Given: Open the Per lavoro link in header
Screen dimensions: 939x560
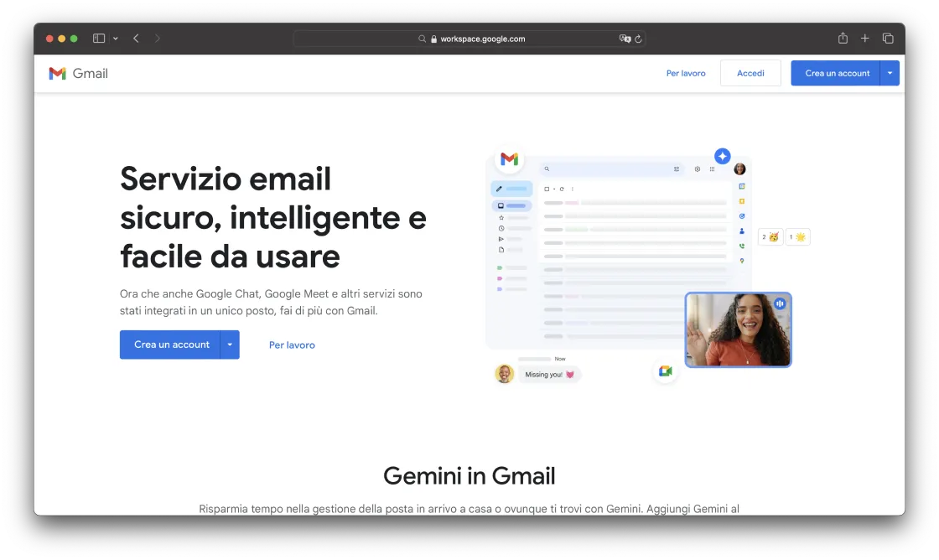Looking at the screenshot, I should click(686, 73).
